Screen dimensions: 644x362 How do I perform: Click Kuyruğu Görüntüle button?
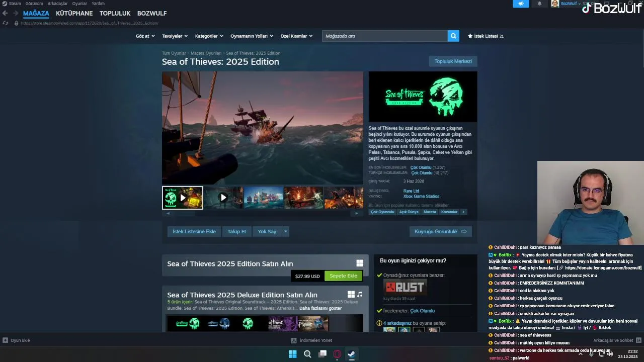tap(440, 231)
